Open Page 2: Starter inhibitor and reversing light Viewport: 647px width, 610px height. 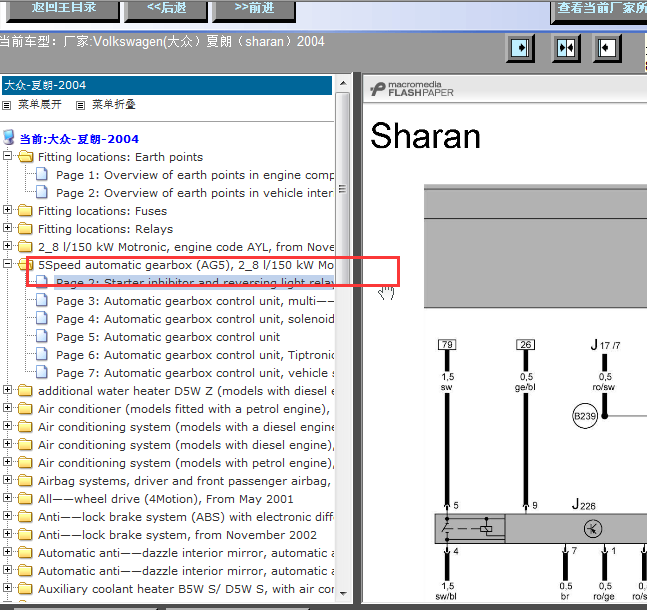pyautogui.click(x=194, y=282)
